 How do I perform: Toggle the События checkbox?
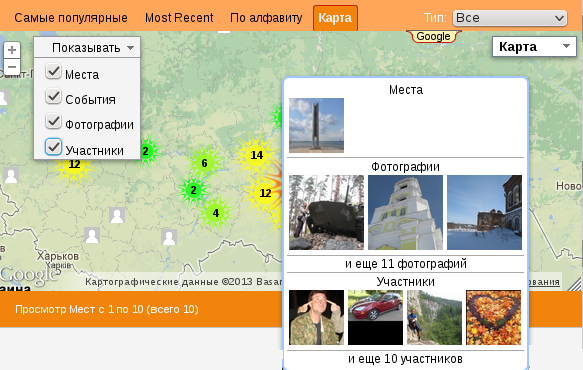[53, 96]
